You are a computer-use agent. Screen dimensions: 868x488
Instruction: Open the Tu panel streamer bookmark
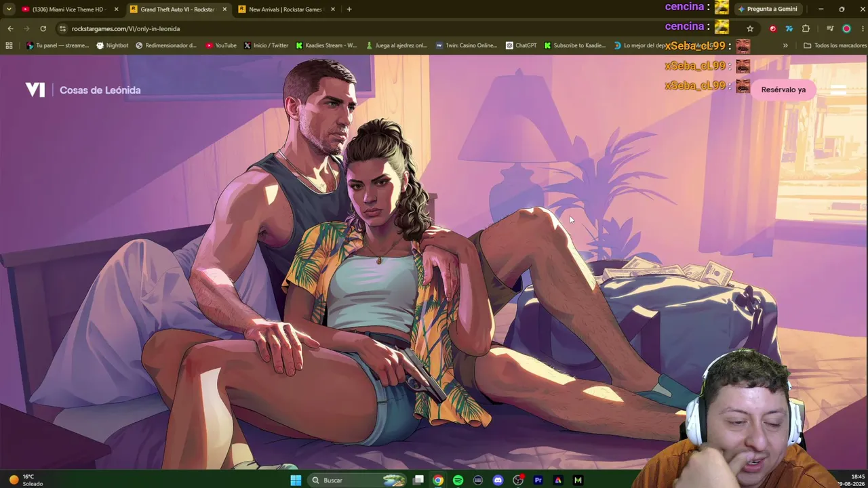(58, 45)
